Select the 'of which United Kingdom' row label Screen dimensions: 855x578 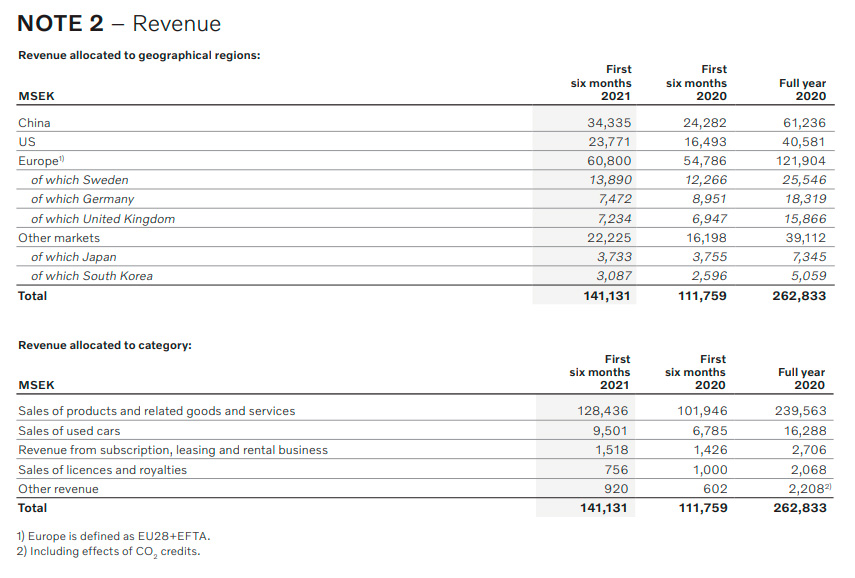103,219
